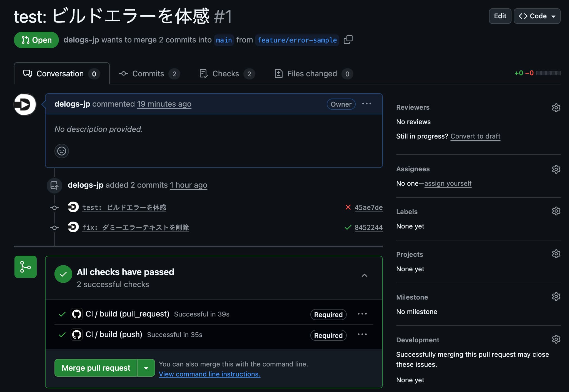Viewport: 569px width, 392px height.
Task: Click the Required badge for pull_request check
Action: tap(328, 315)
